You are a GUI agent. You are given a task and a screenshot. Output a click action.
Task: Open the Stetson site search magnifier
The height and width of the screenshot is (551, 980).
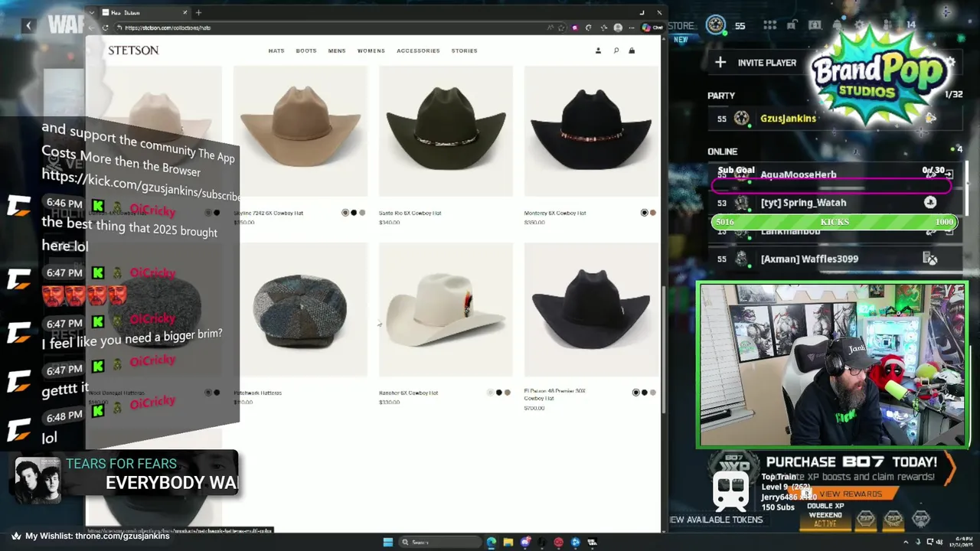616,51
